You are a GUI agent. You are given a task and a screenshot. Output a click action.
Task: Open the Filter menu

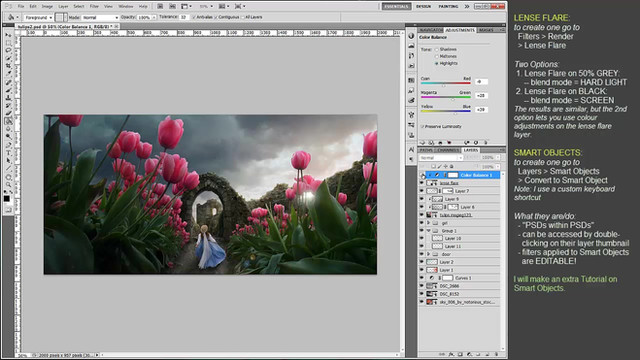pyautogui.click(x=94, y=7)
